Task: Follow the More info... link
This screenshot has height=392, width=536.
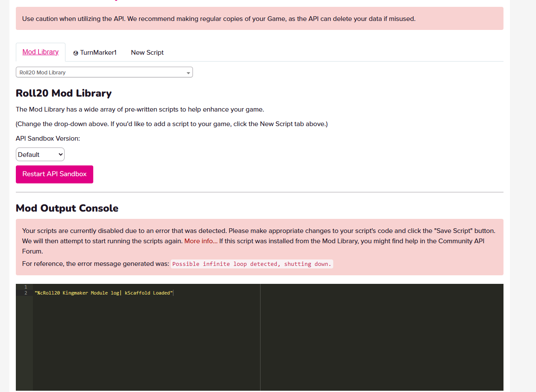Action: point(201,241)
